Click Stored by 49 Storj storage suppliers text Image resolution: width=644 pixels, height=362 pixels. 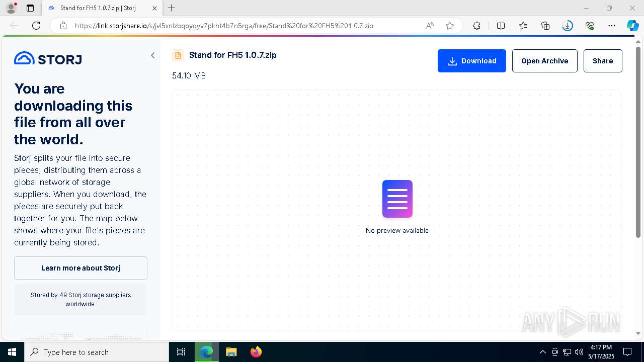click(x=80, y=300)
